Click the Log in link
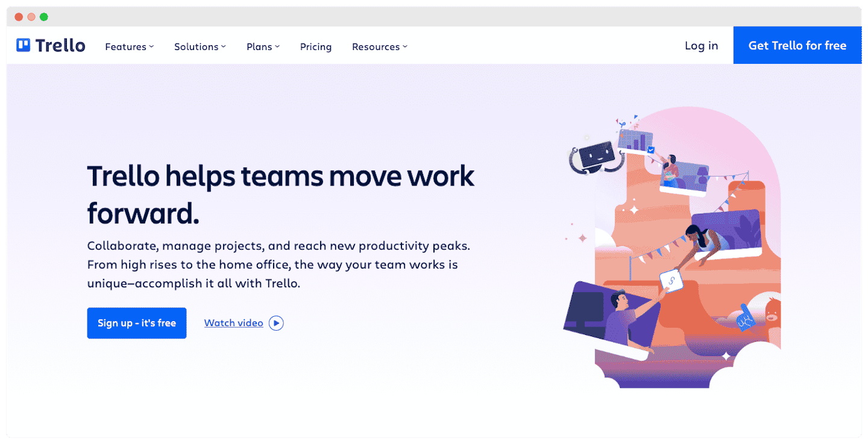The height and width of the screenshot is (444, 868). pyautogui.click(x=702, y=46)
